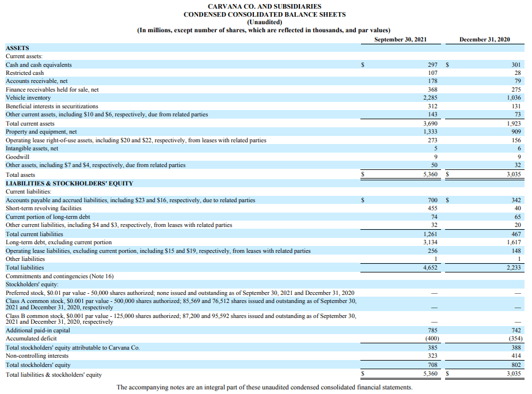Click 'Non-controlling interests' row label
The image size is (532, 394).
37,356
